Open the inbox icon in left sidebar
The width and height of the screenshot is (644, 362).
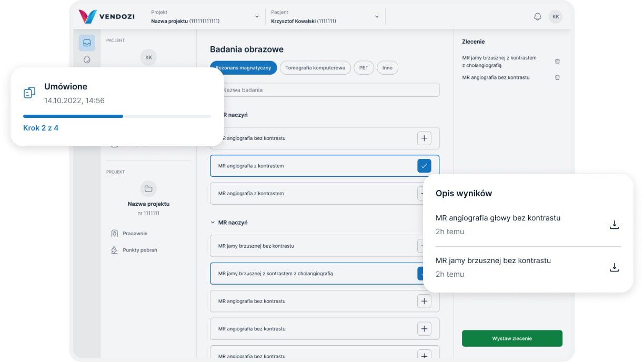(87, 43)
